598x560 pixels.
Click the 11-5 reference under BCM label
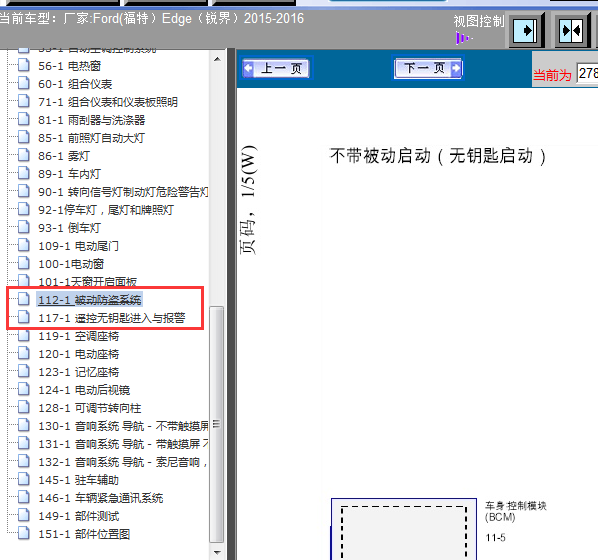coord(495,538)
